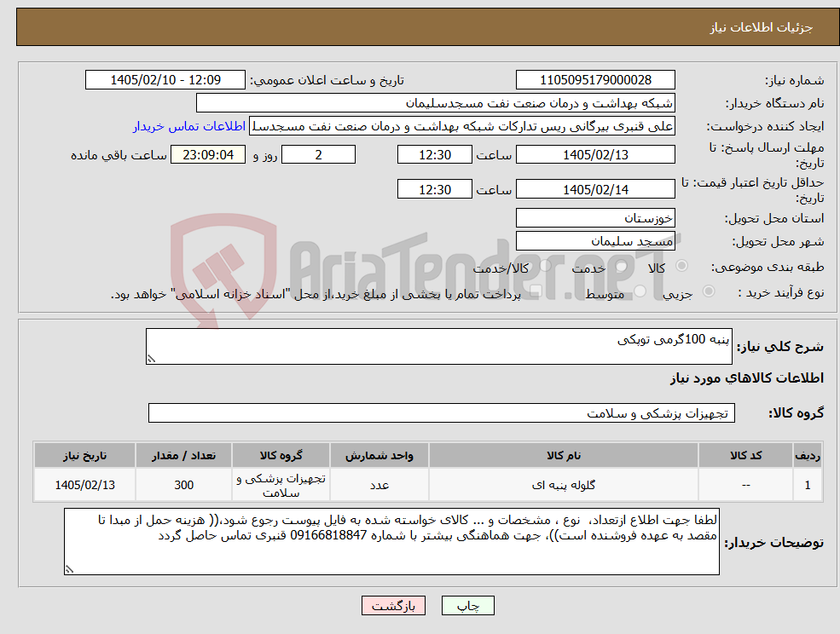Click the ردیف column header
Viewport: 840px width, 634px height.
click(x=808, y=456)
